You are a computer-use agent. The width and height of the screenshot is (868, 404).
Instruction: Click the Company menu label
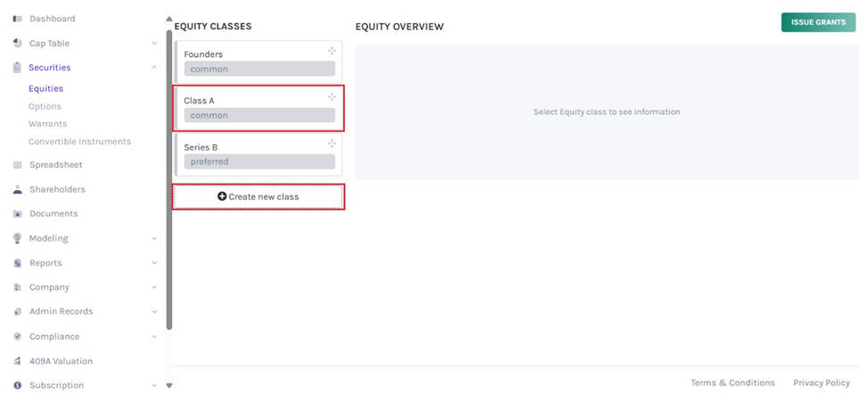coord(49,287)
